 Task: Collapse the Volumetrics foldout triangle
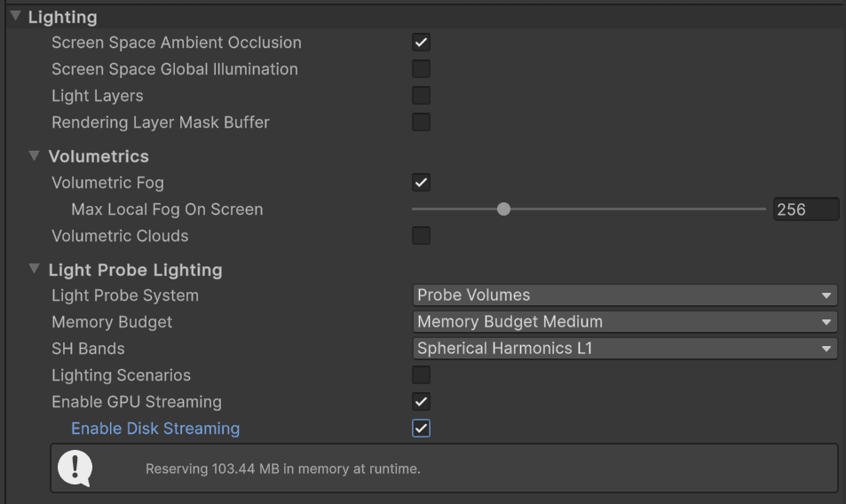coord(35,156)
